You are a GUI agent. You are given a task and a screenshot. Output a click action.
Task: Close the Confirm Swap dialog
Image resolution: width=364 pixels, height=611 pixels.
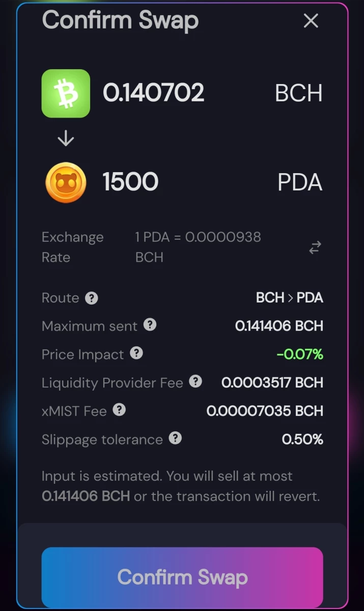311,21
